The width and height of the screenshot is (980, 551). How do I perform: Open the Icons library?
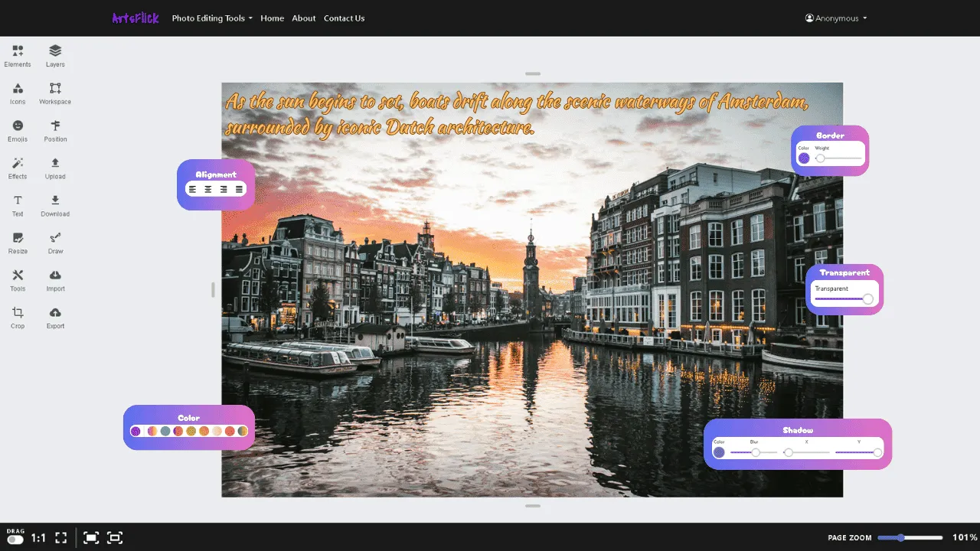(x=18, y=93)
